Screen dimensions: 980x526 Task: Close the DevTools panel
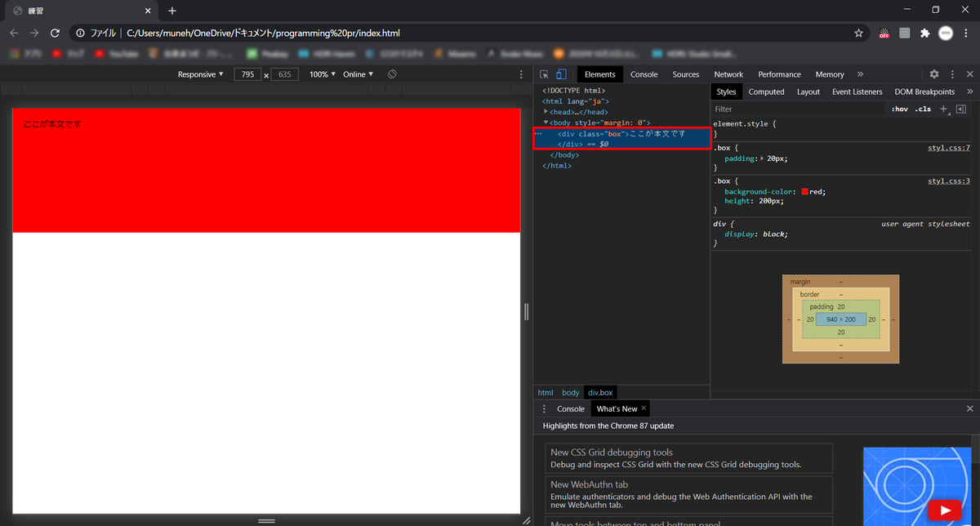[969, 74]
